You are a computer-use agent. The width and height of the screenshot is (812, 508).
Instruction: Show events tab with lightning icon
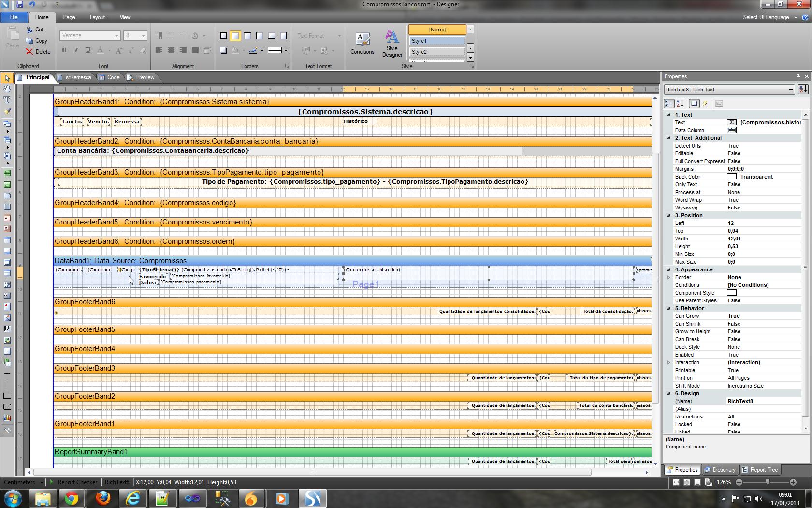[705, 104]
